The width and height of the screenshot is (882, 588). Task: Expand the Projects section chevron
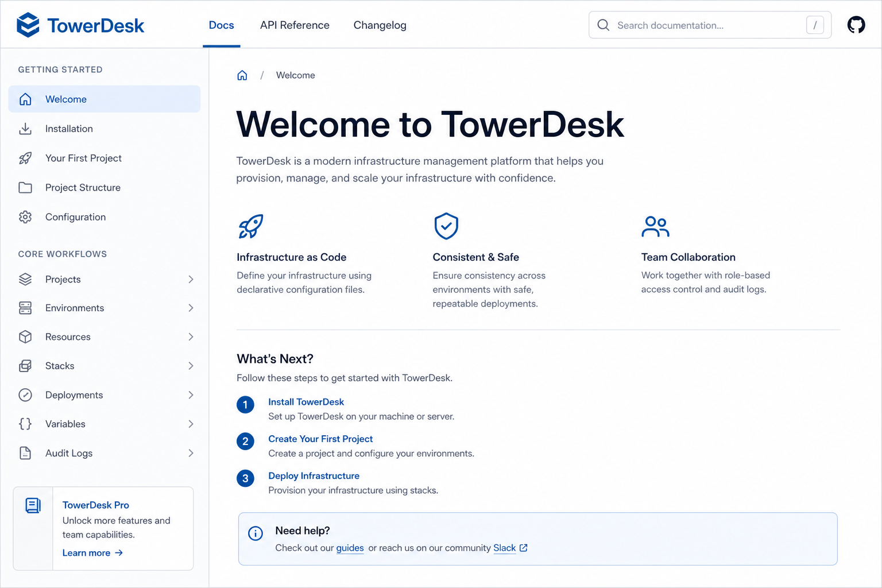(191, 279)
